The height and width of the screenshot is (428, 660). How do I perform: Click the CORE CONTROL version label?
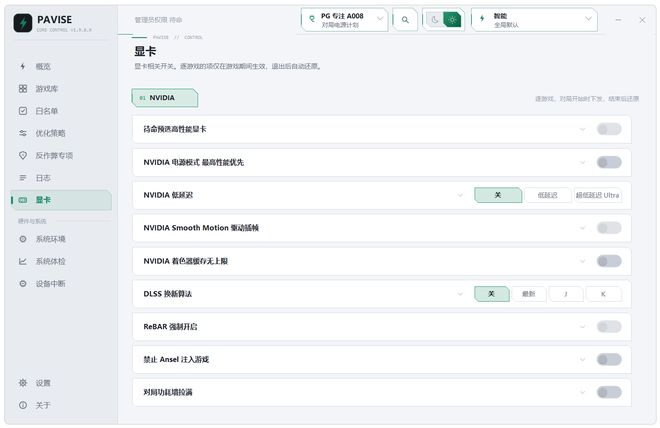pyautogui.click(x=64, y=30)
